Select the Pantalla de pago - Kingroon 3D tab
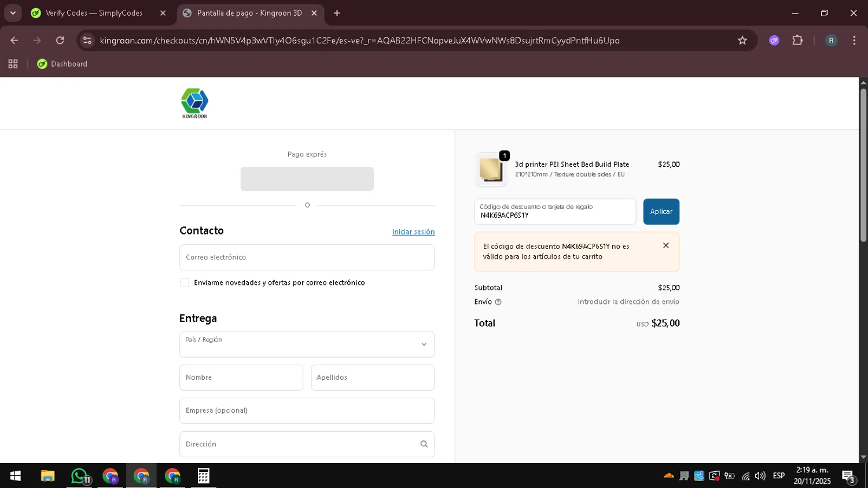Image resolution: width=868 pixels, height=488 pixels. [250, 13]
